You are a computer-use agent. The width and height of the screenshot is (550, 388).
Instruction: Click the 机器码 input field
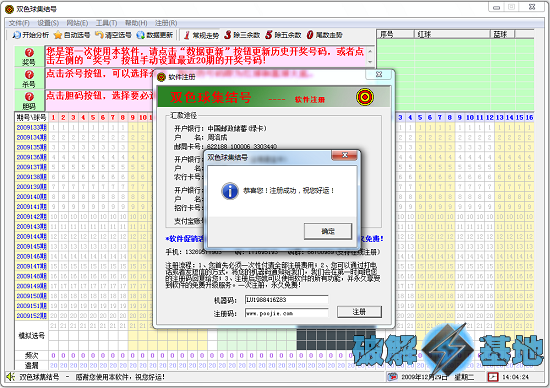click(x=286, y=300)
